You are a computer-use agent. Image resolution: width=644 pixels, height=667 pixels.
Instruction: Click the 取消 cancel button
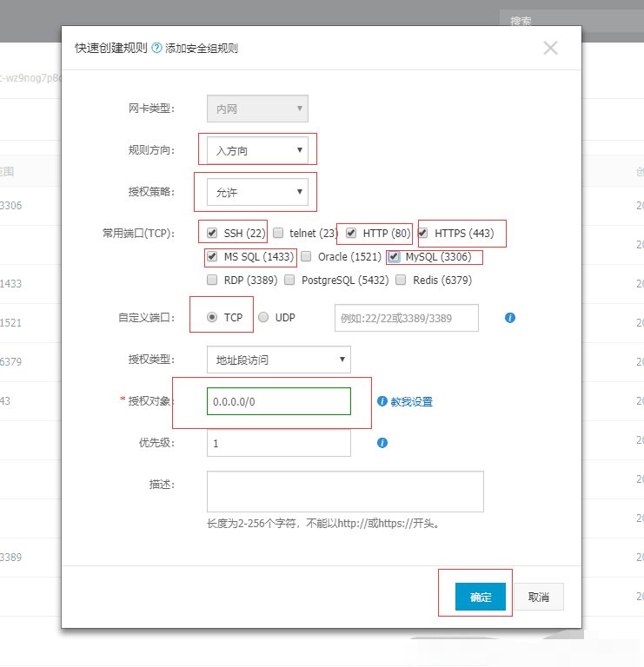click(x=538, y=597)
